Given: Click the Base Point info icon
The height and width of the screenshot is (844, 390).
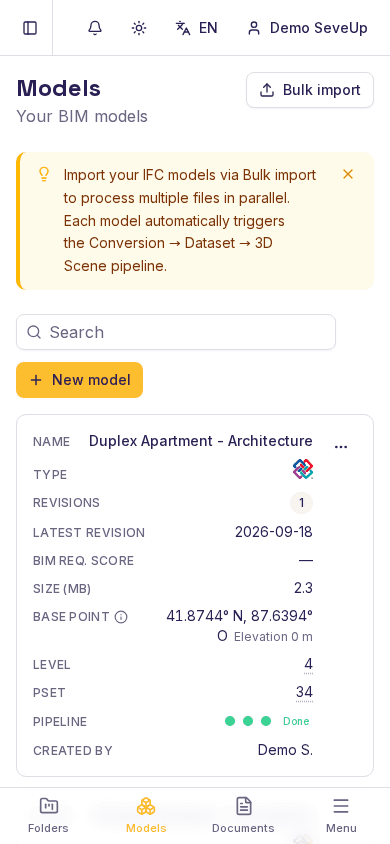Looking at the screenshot, I should (x=122, y=617).
